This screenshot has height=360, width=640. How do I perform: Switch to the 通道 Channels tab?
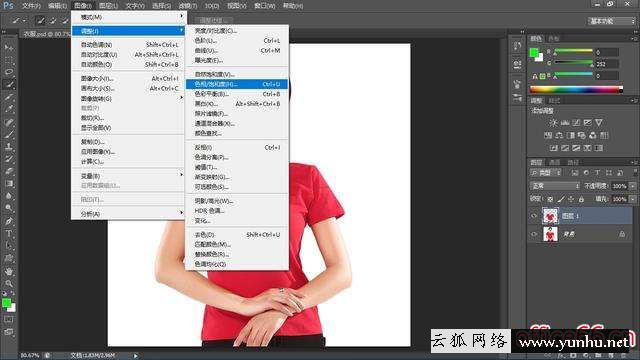[x=554, y=162]
